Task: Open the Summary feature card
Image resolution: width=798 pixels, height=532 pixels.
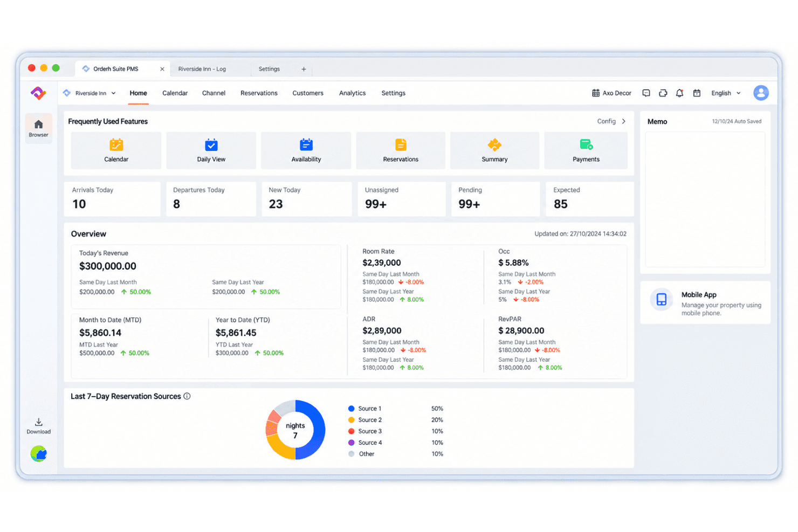Action: (x=494, y=150)
